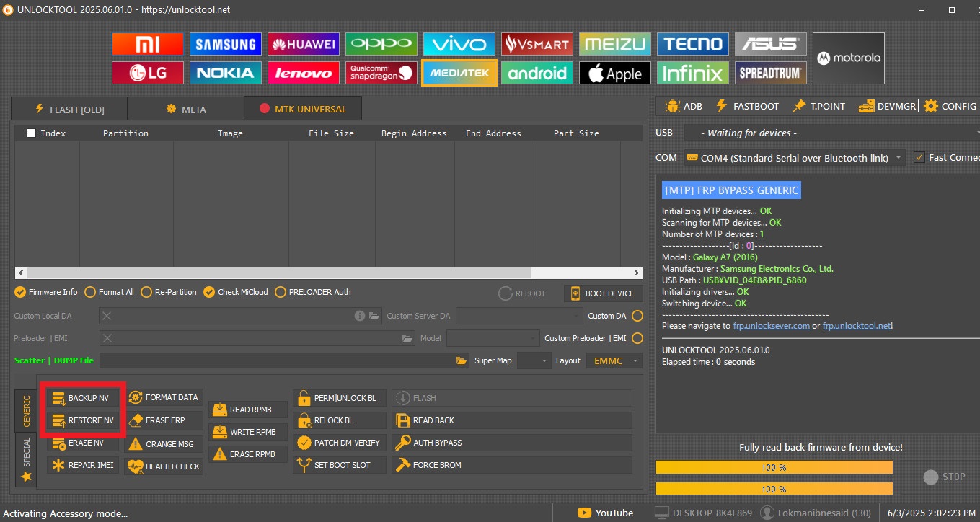Open the Samsung brand section
The image size is (980, 522).
[226, 44]
